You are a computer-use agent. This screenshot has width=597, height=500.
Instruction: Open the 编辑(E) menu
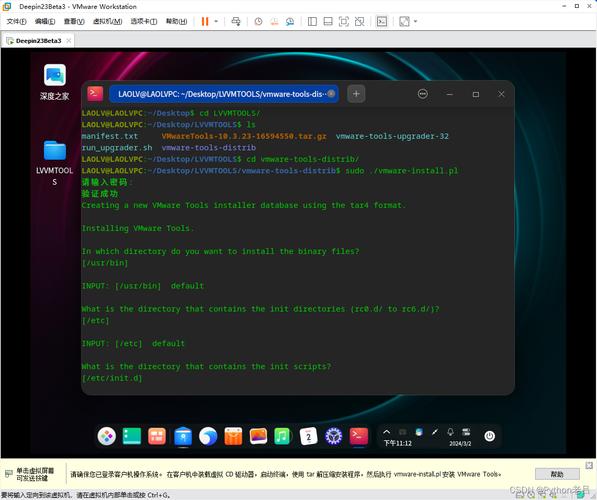pyautogui.click(x=45, y=21)
